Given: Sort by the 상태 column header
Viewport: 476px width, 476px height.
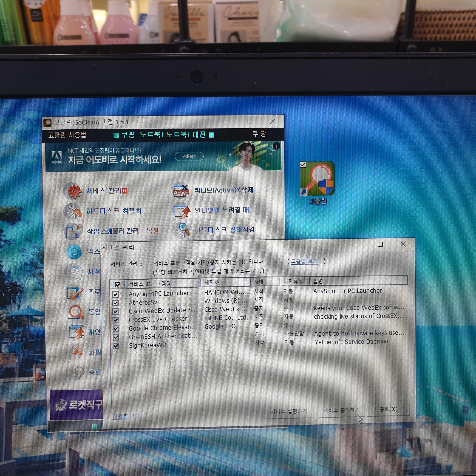Looking at the screenshot, I should (x=265, y=282).
